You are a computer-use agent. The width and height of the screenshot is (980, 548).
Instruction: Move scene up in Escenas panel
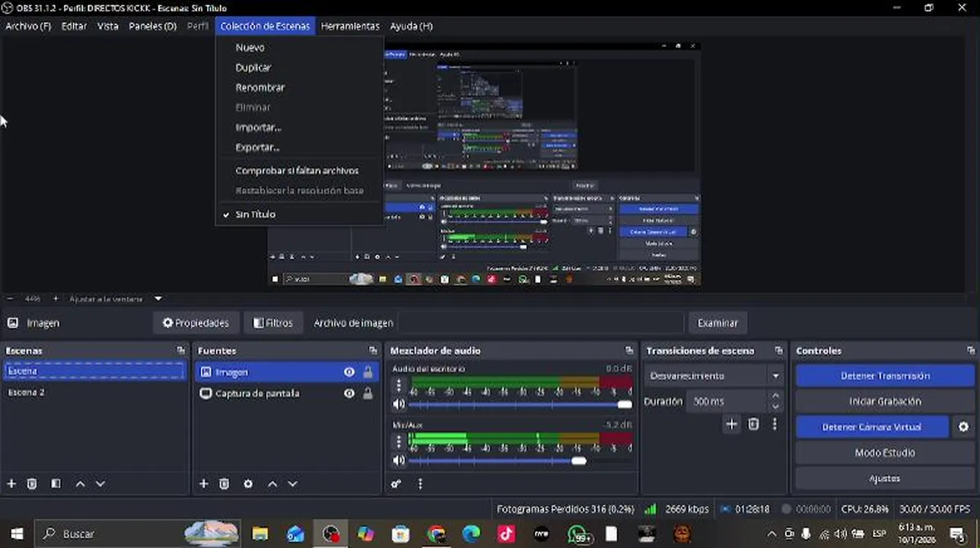coord(80,483)
